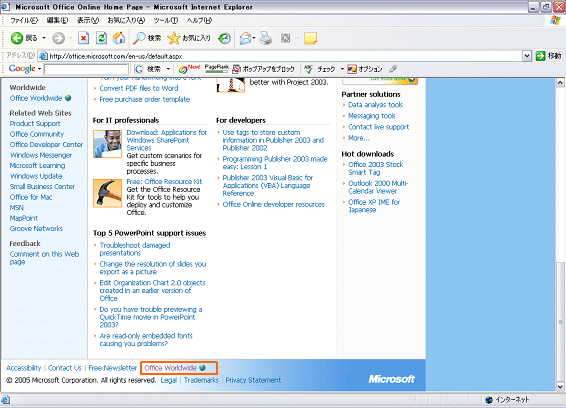The width and height of the screenshot is (566, 408).
Task: Click the person photo thumbnail for SharePoint download
Action: (107, 144)
